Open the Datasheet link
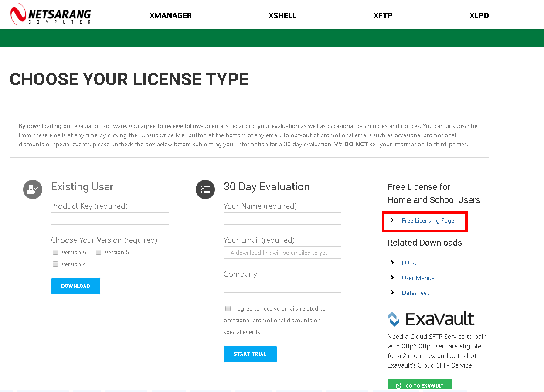 415,293
